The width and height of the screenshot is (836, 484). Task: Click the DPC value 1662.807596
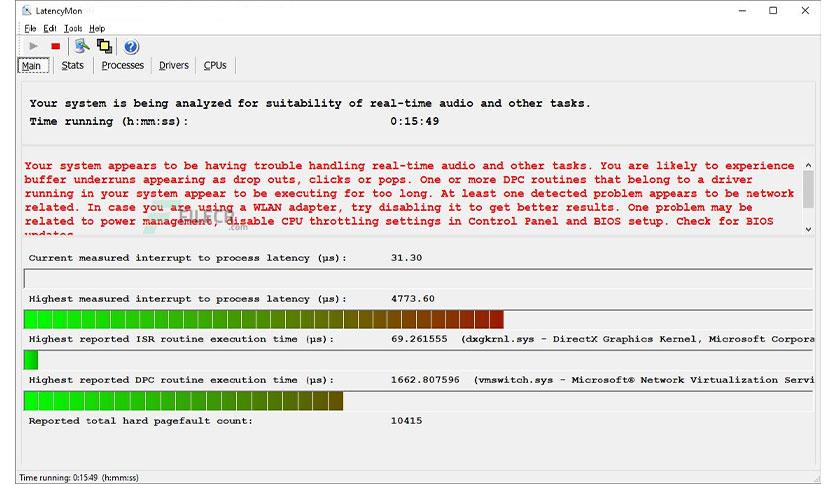pos(425,380)
